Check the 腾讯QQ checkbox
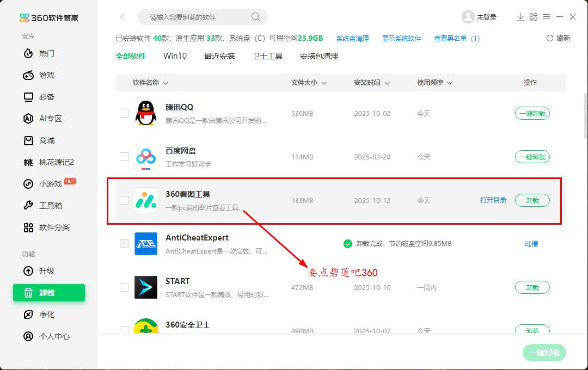Viewport: 588px width, 370px height. (124, 113)
